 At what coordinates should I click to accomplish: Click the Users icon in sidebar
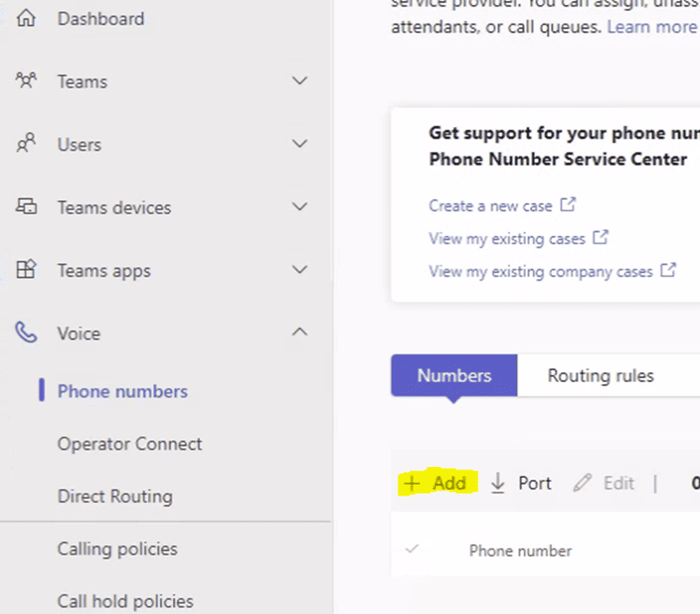coord(27,144)
